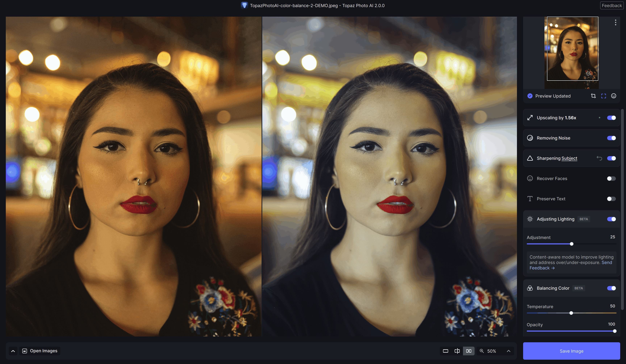The height and width of the screenshot is (364, 626).
Task: Switch to single image view mode
Action: (x=445, y=351)
